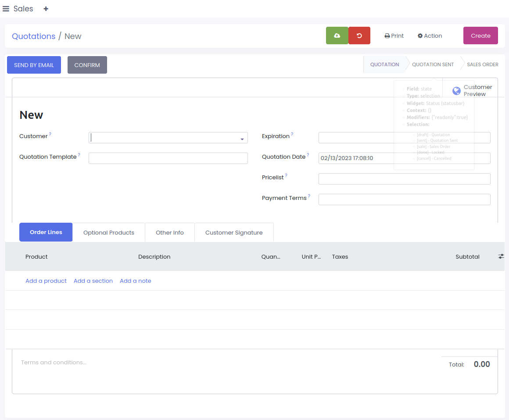Open the Other Info tab
Screen dimensions: 509x420
pos(170,232)
